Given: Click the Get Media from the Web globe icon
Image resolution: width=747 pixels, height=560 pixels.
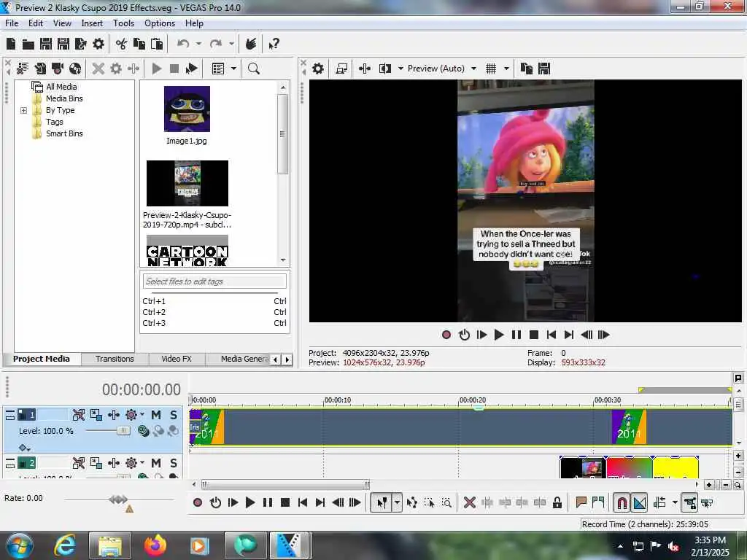Looking at the screenshot, I should (x=75, y=69).
